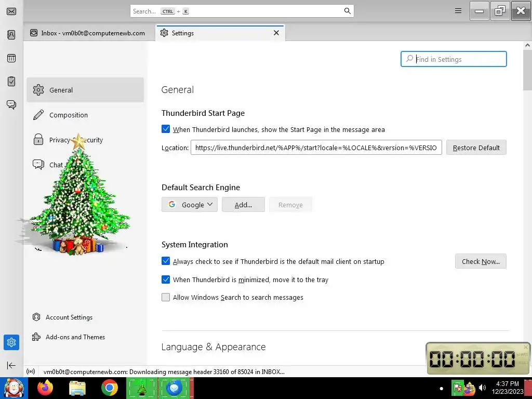
Task: Click Add... search engine button
Action: [x=243, y=205]
